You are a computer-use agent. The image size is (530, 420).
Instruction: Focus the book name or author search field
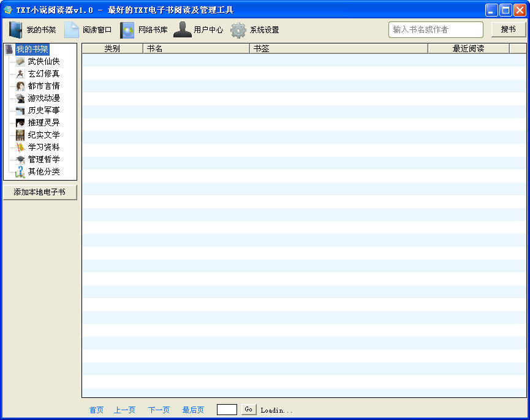click(x=435, y=29)
